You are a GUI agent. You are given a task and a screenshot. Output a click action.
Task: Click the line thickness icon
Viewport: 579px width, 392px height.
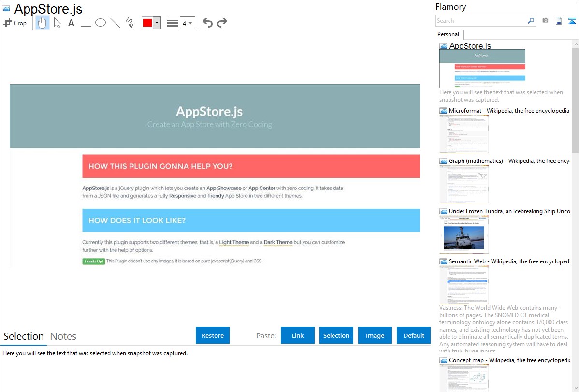click(172, 23)
